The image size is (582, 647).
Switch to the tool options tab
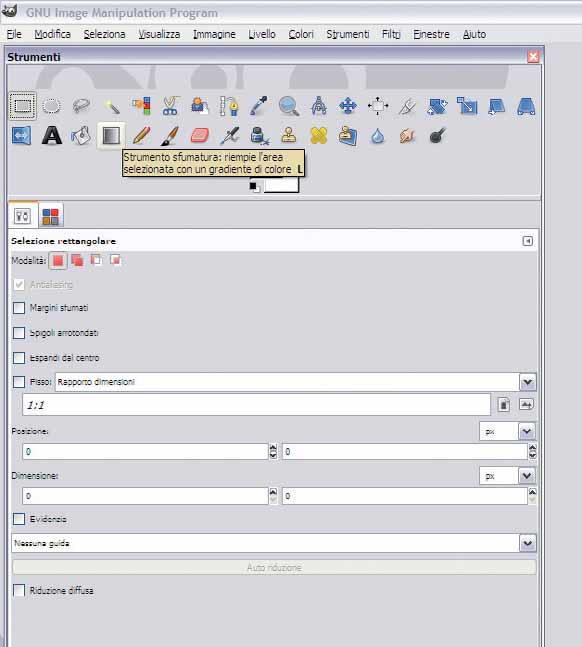pyautogui.click(x=22, y=215)
